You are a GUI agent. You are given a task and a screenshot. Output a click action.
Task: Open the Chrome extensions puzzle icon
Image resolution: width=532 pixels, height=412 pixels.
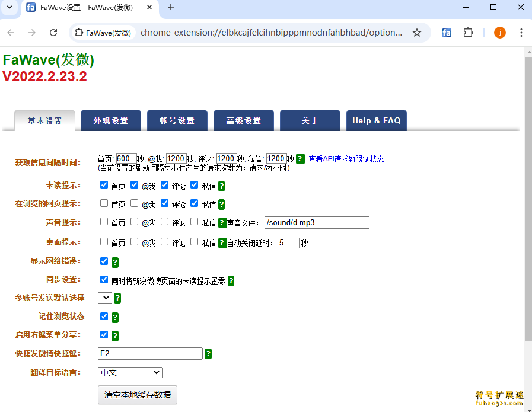tap(468, 33)
